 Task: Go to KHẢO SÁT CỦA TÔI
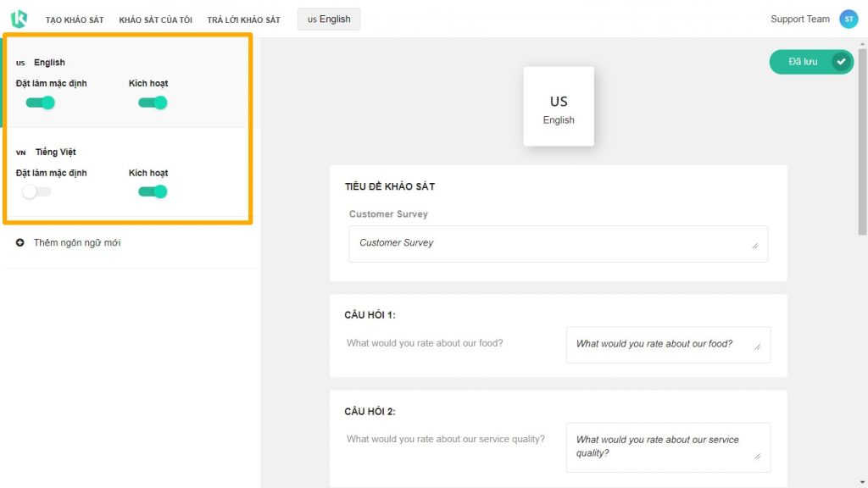156,20
